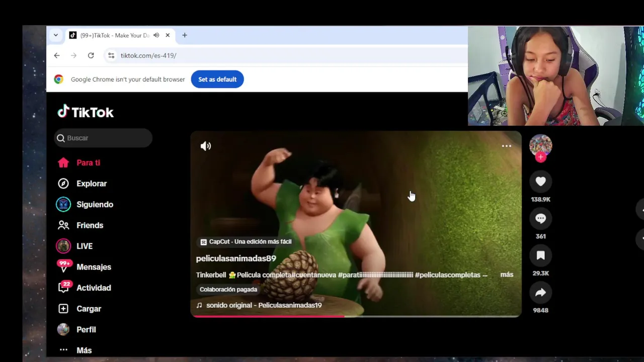Click the Chrome logo in the infobar

tap(59, 79)
